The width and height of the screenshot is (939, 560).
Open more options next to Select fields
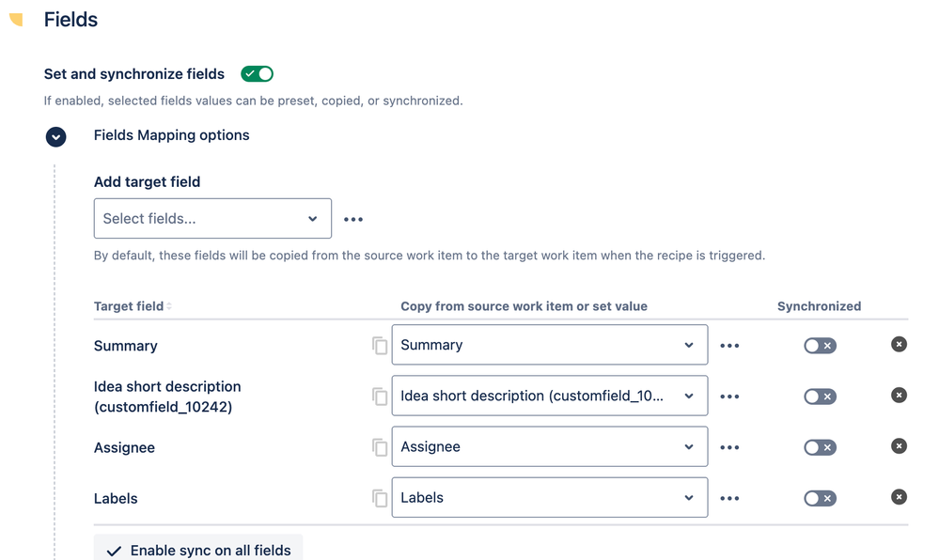353,219
